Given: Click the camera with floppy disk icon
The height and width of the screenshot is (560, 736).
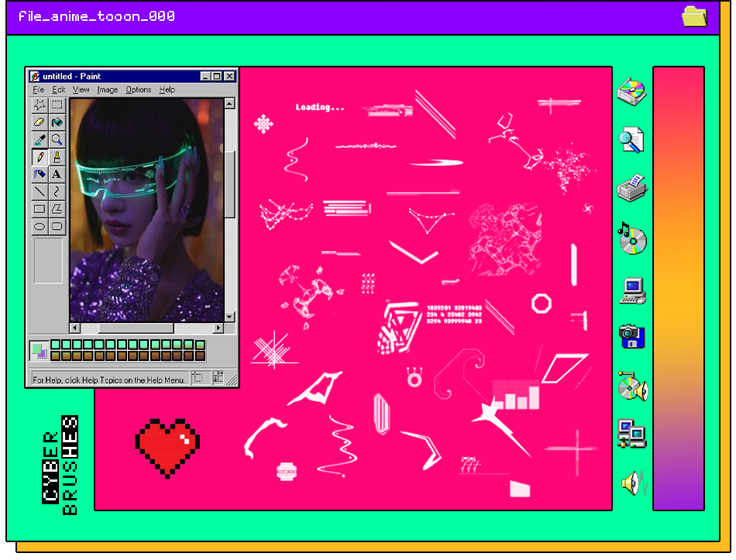Looking at the screenshot, I should click(632, 336).
